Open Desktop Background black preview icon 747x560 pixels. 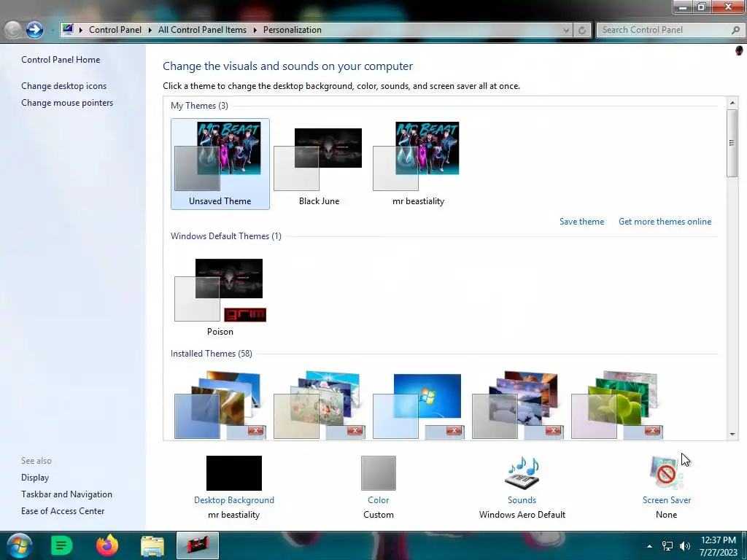pyautogui.click(x=234, y=472)
